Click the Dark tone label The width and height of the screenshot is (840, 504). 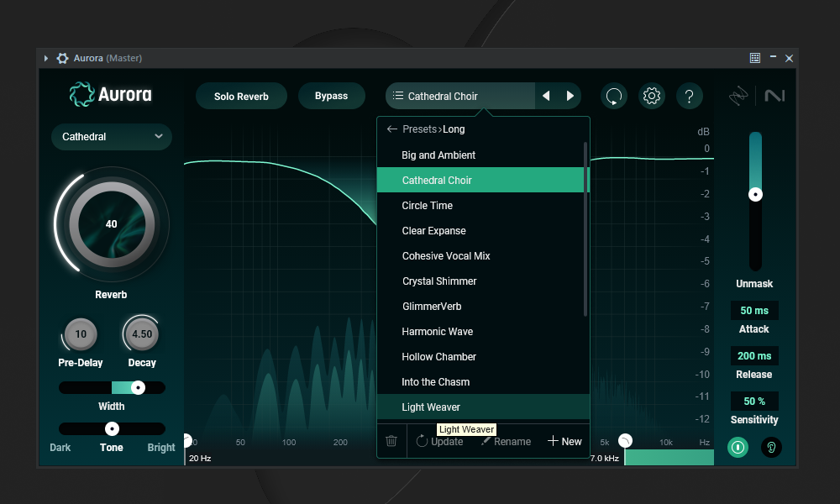pos(60,447)
